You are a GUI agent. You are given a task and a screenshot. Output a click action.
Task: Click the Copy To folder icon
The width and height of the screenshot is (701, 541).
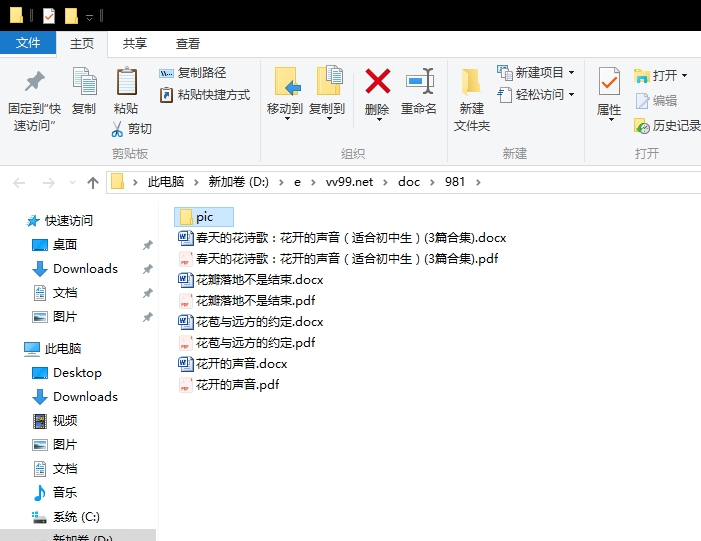tap(329, 80)
